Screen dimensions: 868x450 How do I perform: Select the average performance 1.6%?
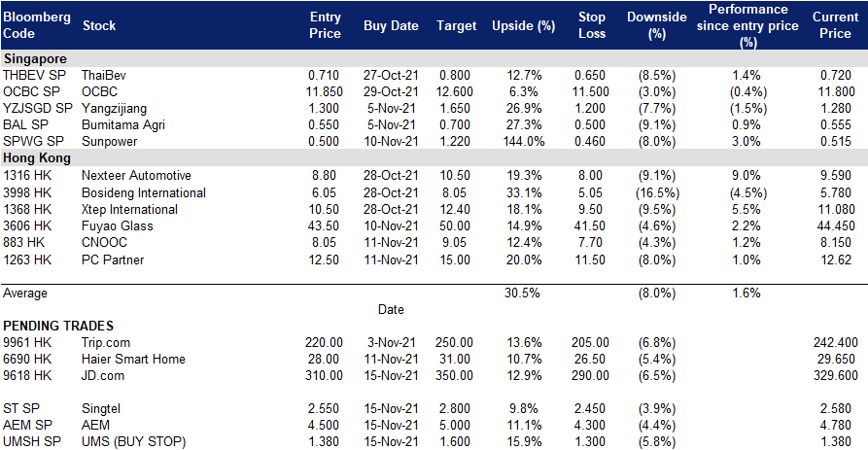click(x=746, y=293)
